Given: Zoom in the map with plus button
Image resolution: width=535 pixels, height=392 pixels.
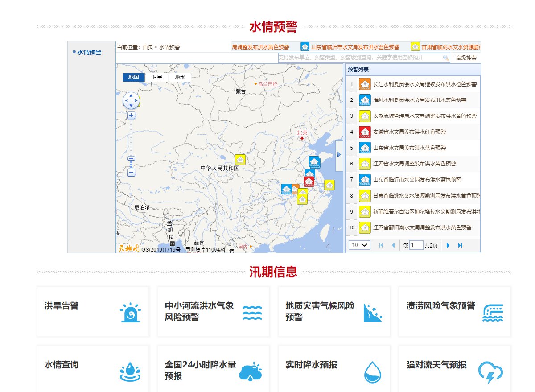Looking at the screenshot, I should coord(131,116).
